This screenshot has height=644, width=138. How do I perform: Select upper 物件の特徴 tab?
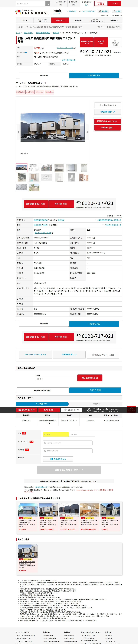pos(44,75)
